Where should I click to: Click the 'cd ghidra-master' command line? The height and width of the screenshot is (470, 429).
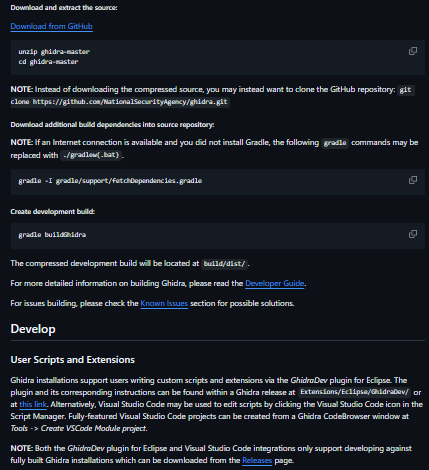(x=48, y=62)
